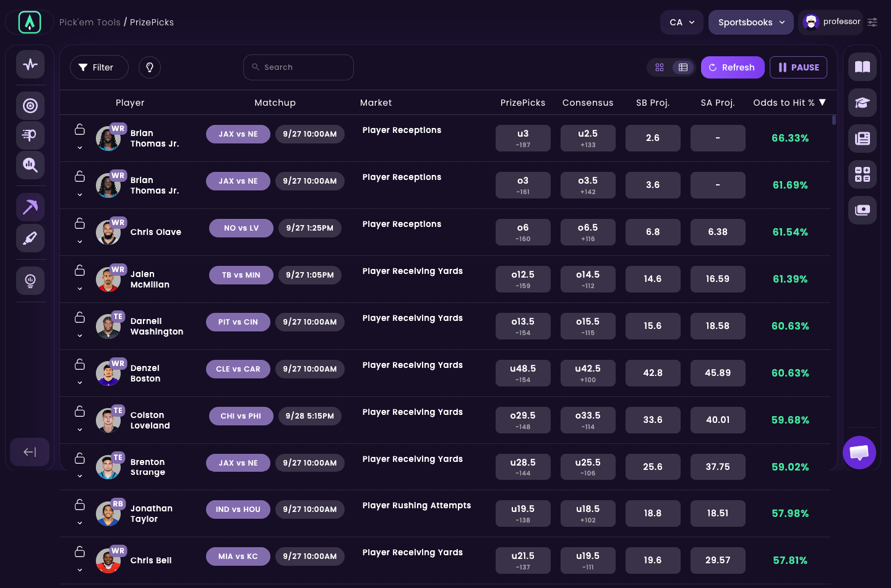Click the TB vs MIN matchup pill
This screenshot has height=588, width=891.
pos(241,275)
